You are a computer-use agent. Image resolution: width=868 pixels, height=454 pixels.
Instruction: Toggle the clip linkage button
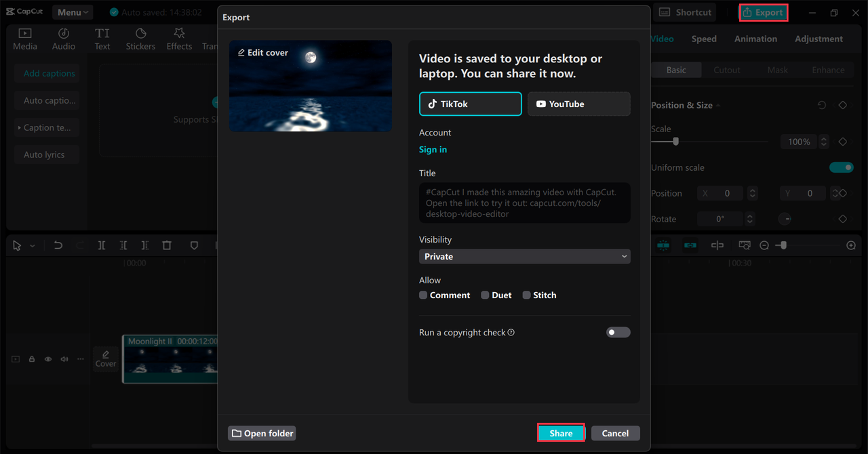[690, 245]
